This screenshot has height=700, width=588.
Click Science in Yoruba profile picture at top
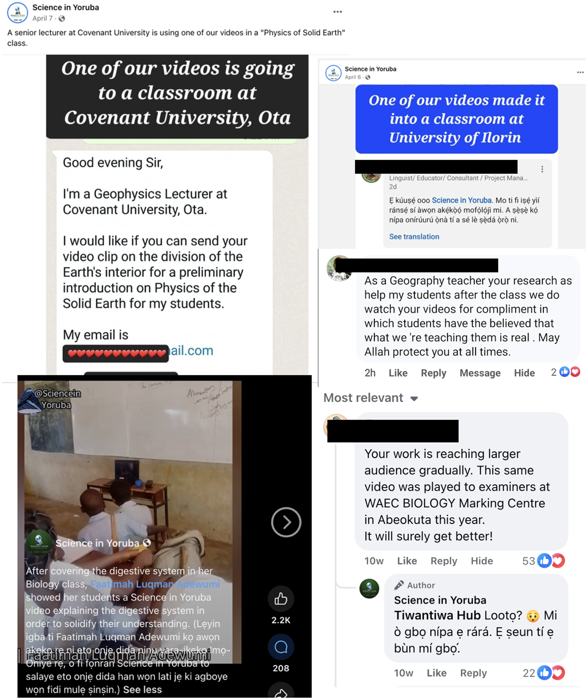pyautogui.click(x=17, y=13)
